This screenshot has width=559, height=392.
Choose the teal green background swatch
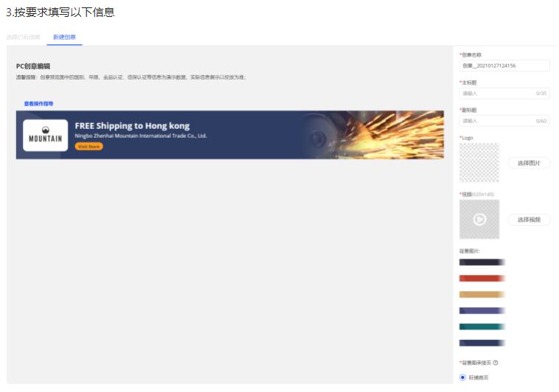(482, 326)
